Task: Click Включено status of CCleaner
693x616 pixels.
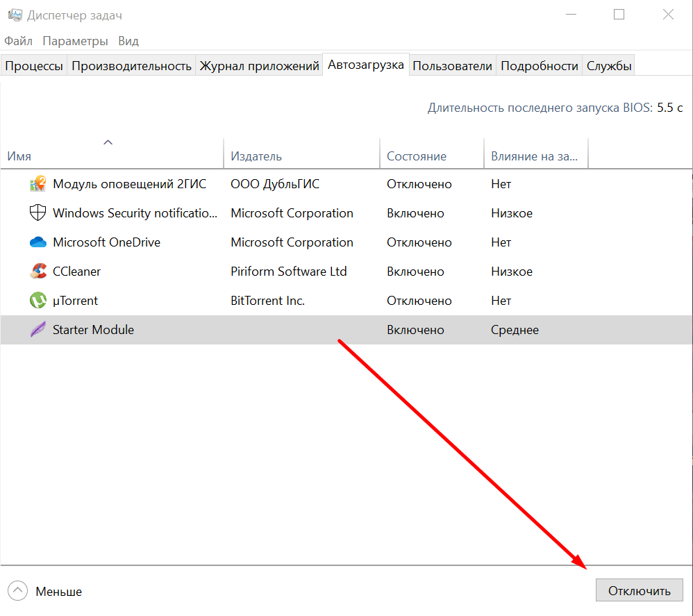Action: coord(415,272)
